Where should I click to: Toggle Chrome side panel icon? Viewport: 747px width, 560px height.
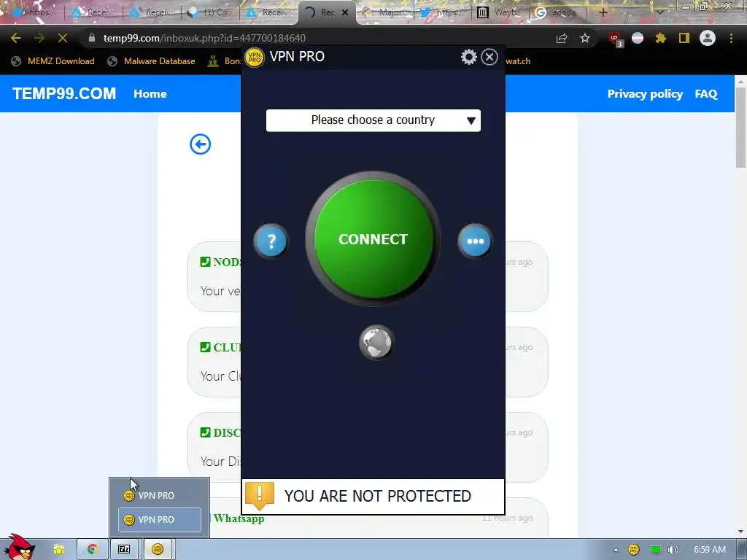[x=684, y=38]
